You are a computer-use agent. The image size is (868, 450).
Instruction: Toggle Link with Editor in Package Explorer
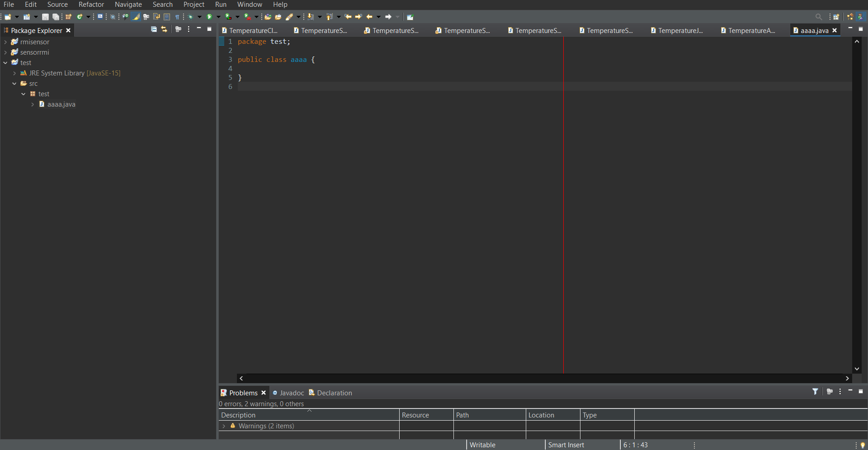[164, 29]
